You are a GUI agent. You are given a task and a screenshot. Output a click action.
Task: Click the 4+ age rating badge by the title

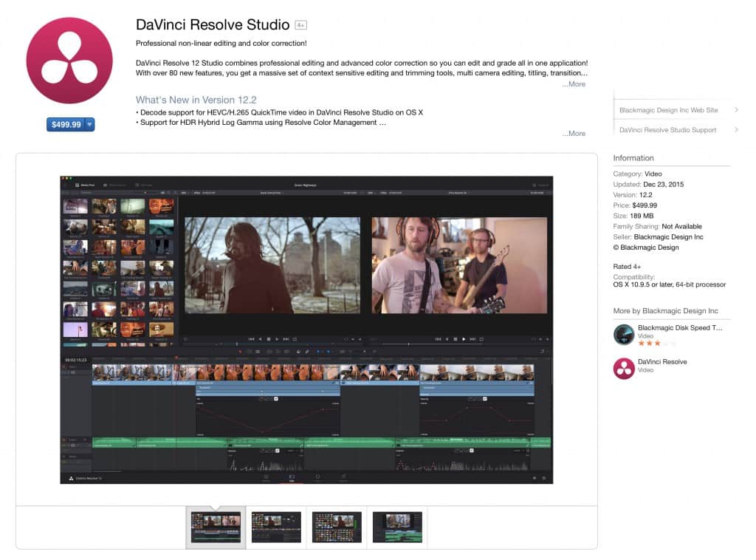click(301, 25)
